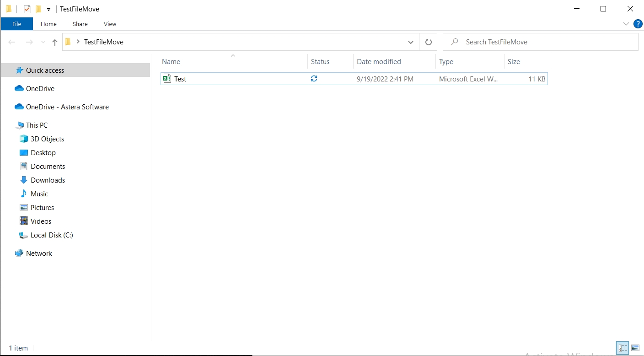Viewport: 644px width, 356px height.
Task: Click the New folder icon in title bar
Action: coord(38,9)
